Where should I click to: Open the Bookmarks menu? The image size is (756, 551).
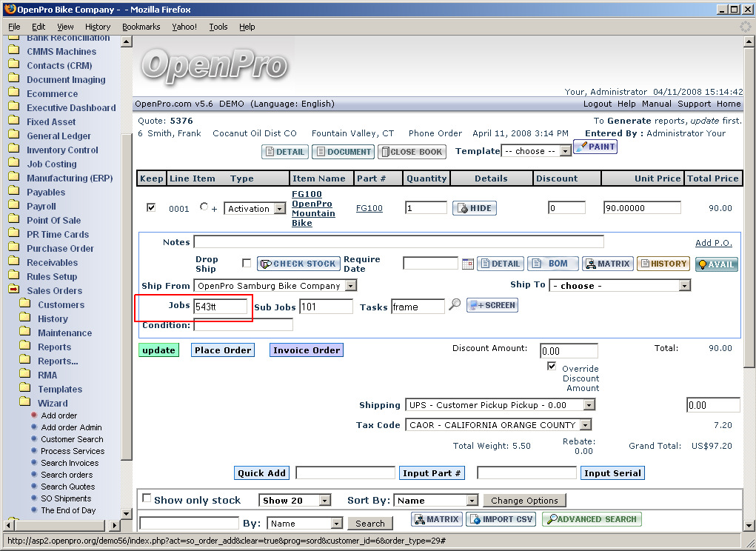141,27
